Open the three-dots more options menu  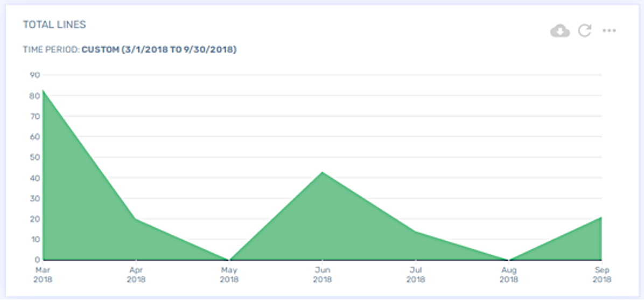click(609, 31)
